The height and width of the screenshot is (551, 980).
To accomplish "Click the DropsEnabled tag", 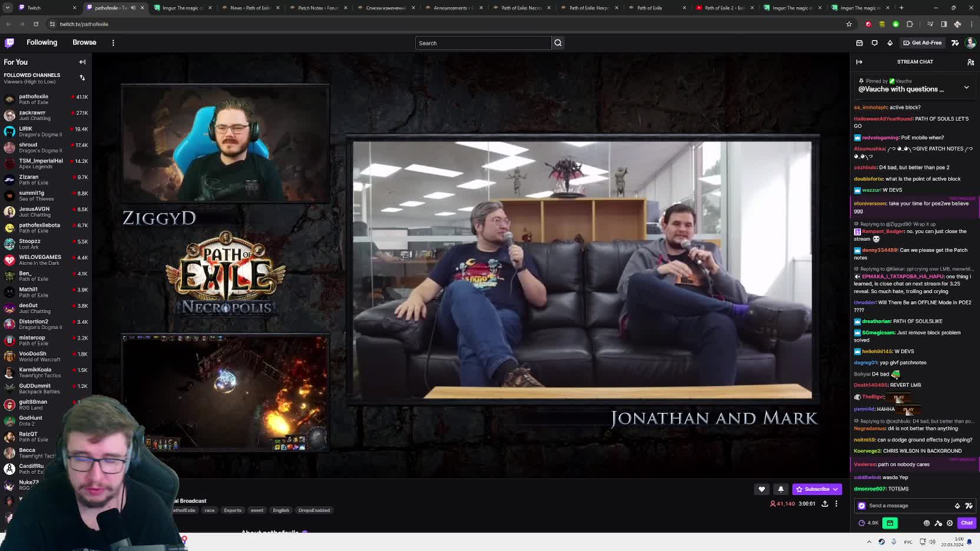I will tap(314, 510).
